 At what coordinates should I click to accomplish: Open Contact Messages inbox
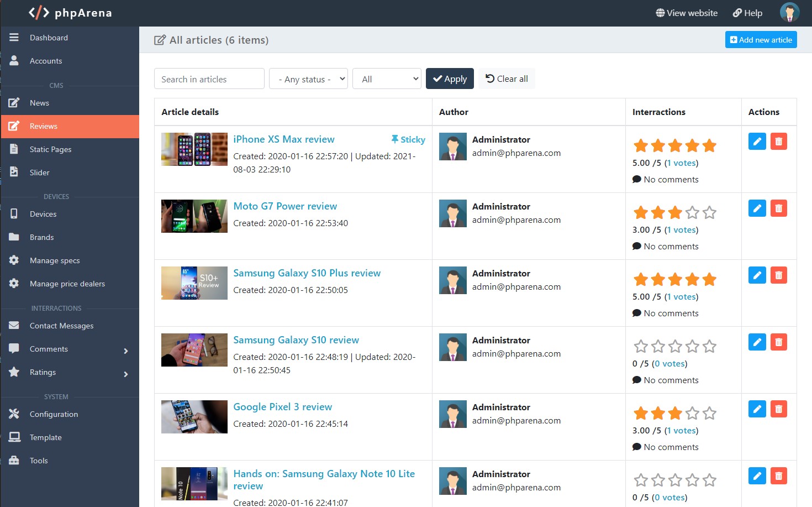[x=61, y=326]
